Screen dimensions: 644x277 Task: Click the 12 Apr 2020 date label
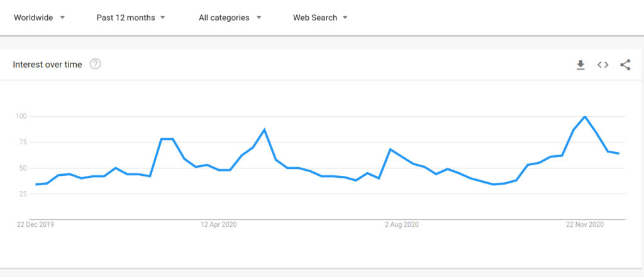coord(219,224)
